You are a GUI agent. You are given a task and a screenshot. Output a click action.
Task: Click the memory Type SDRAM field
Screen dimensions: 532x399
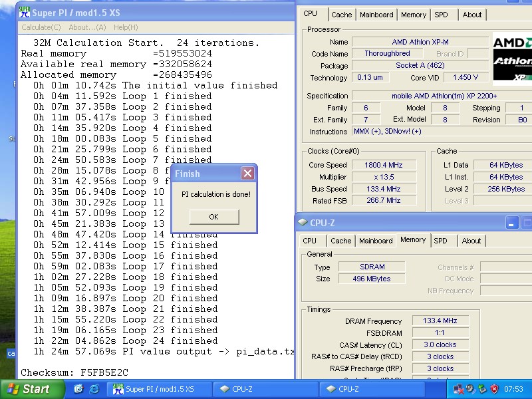(x=372, y=267)
